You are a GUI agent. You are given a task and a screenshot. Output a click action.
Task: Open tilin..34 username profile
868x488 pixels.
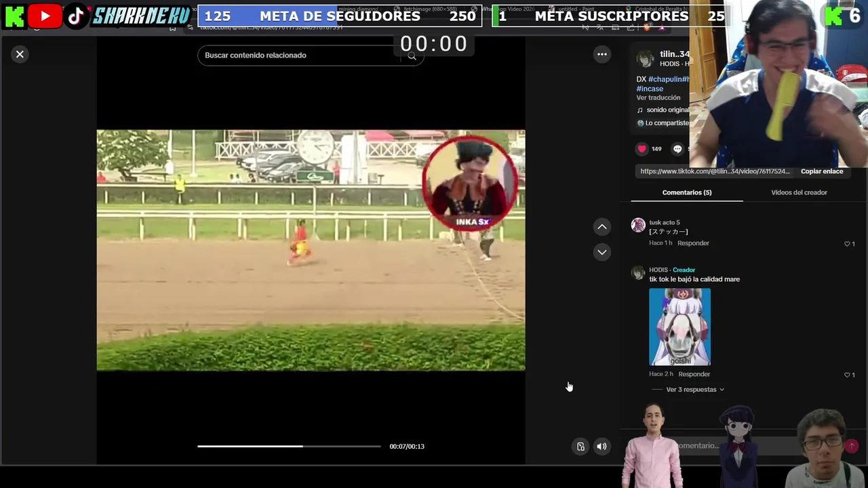click(x=674, y=54)
